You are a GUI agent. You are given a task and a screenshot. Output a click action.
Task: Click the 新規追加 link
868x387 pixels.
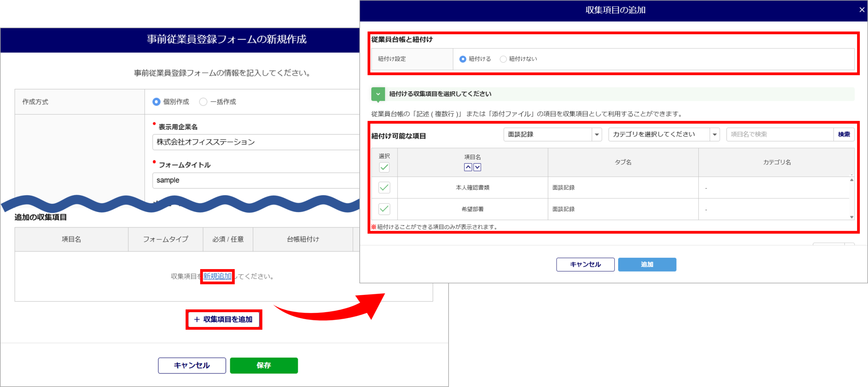click(217, 276)
